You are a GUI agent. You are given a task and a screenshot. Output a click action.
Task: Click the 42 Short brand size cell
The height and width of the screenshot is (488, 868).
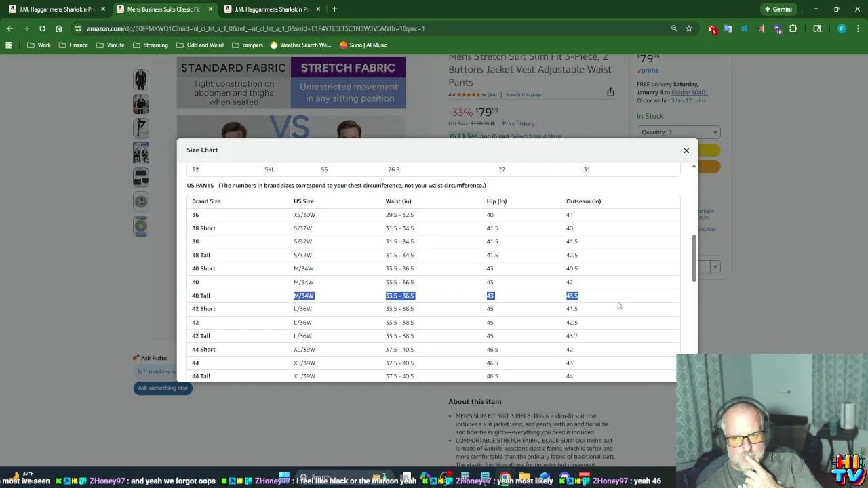point(203,309)
